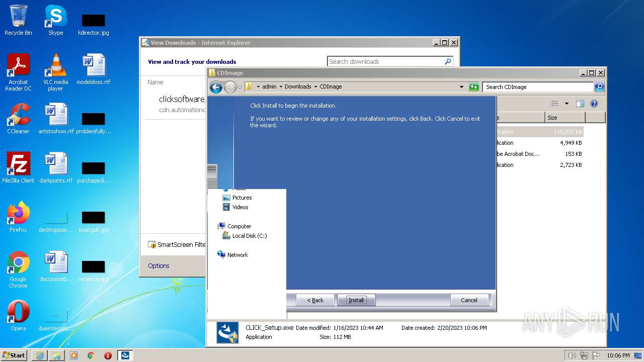Viewport: 644px width, 362px height.
Task: Open CCleaner desktop shortcut
Action: (x=18, y=119)
